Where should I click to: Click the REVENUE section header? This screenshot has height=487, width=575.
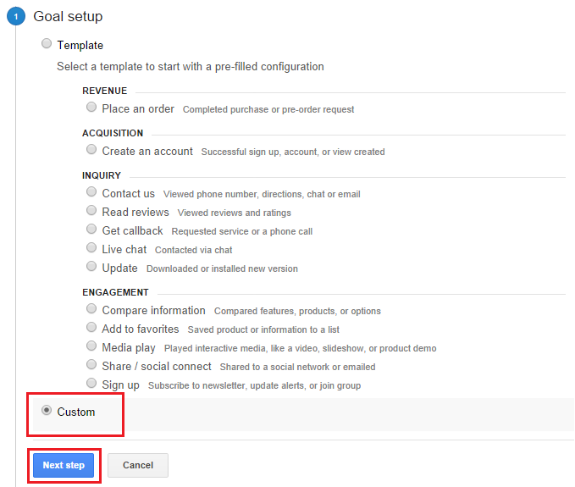coord(105,91)
